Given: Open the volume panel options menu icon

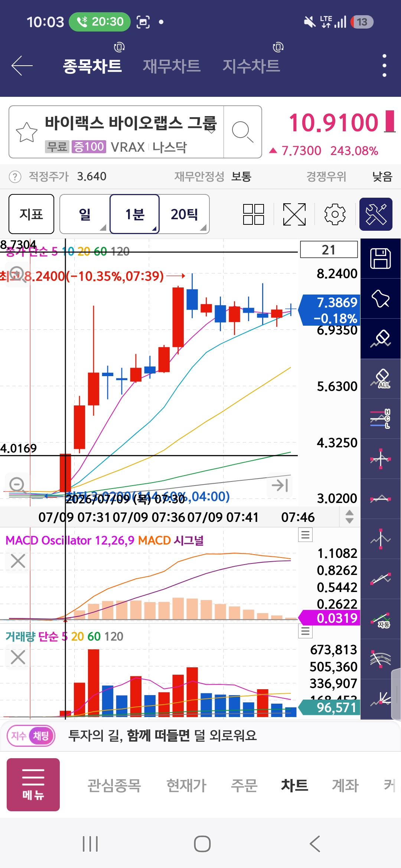Looking at the screenshot, I should [306, 631].
